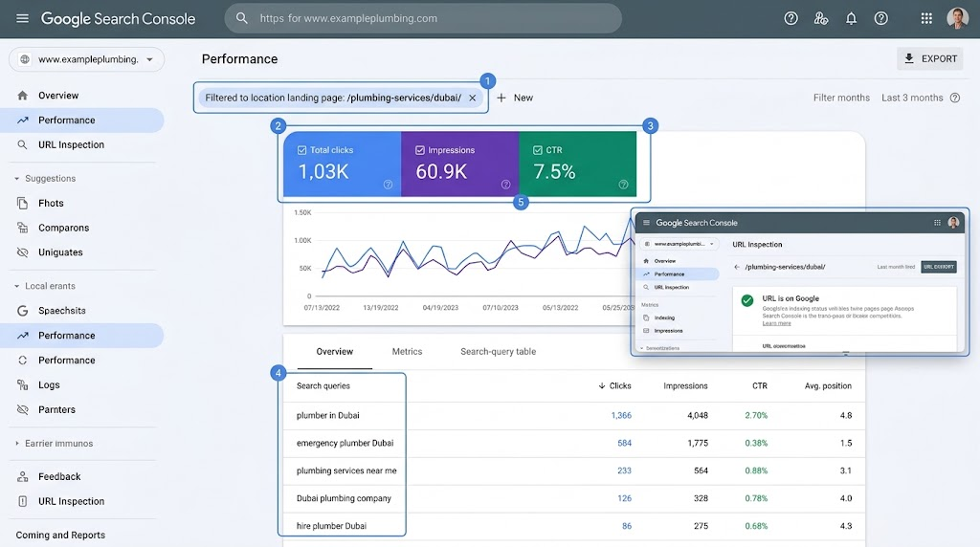
Task: Export the performance report
Action: point(930,58)
